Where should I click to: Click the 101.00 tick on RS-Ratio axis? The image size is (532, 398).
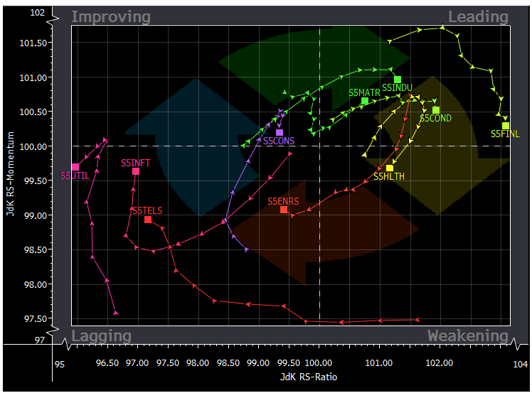[379, 363]
